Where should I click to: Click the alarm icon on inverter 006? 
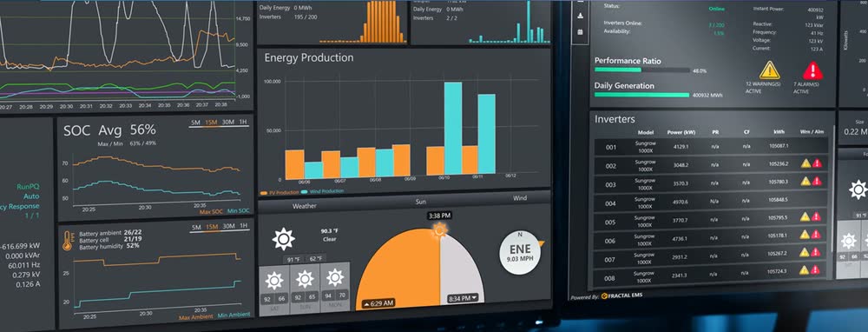(816, 235)
